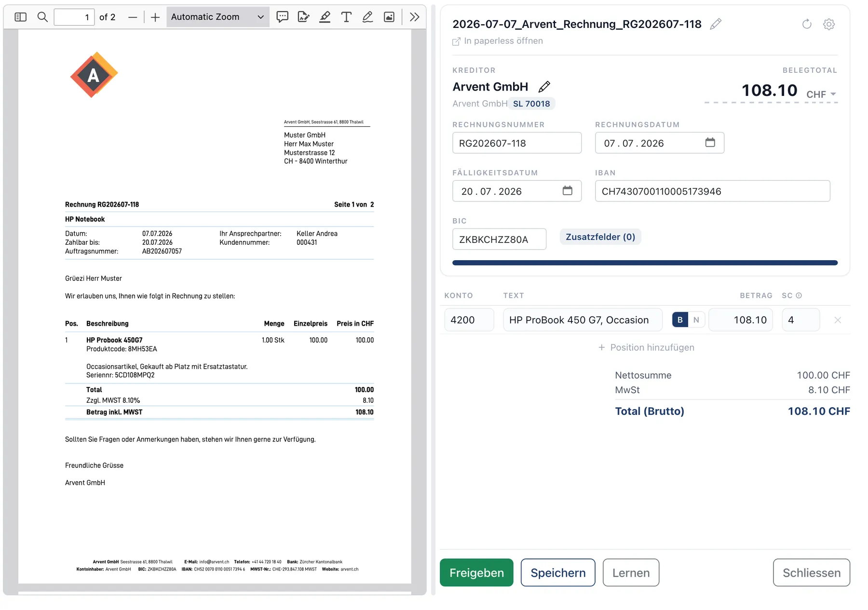Add a line with Position hinzufügen
868x610 pixels.
point(646,347)
